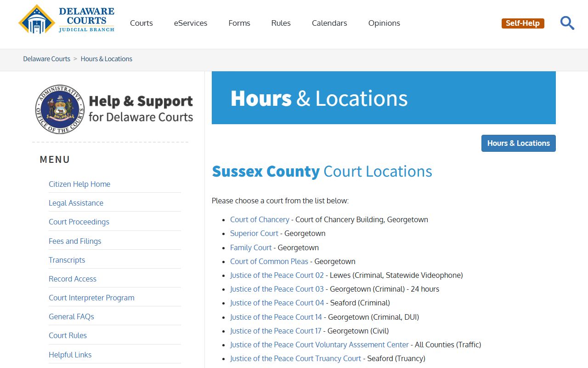Click "Seaford (Criminal)" text
This screenshot has width=588, height=368.
click(360, 303)
